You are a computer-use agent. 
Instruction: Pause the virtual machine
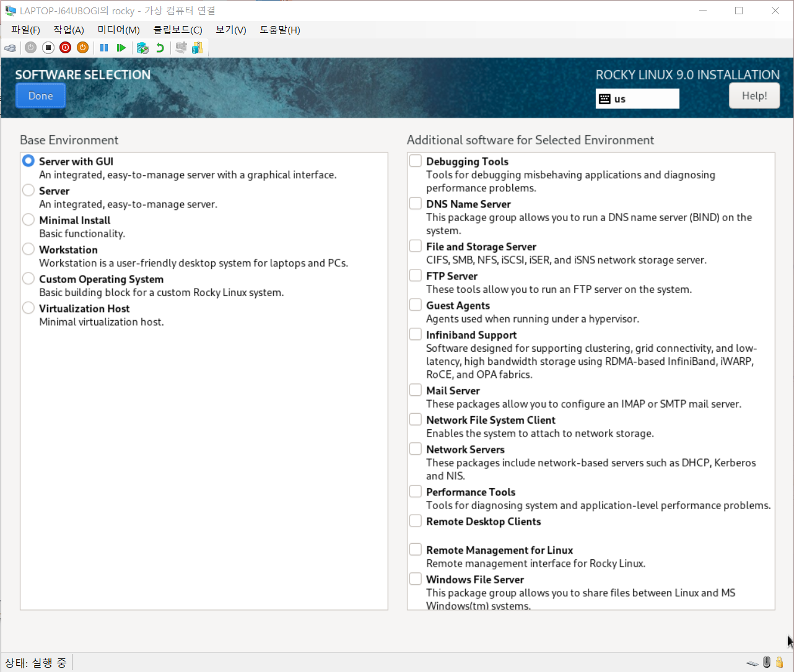[x=104, y=48]
